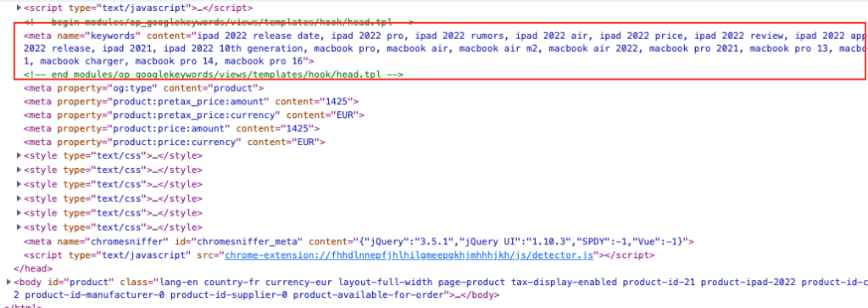
Task: Select the 'end modules/op_googlekeywords' comment line
Action: (214, 74)
